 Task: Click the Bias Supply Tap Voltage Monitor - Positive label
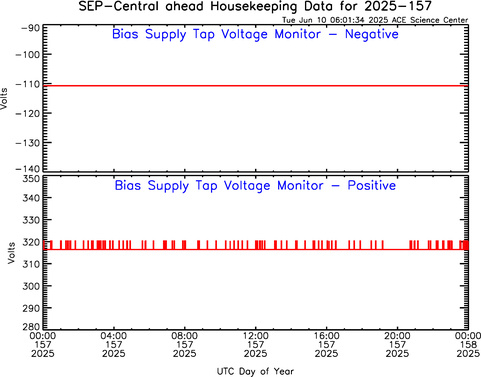[255, 186]
